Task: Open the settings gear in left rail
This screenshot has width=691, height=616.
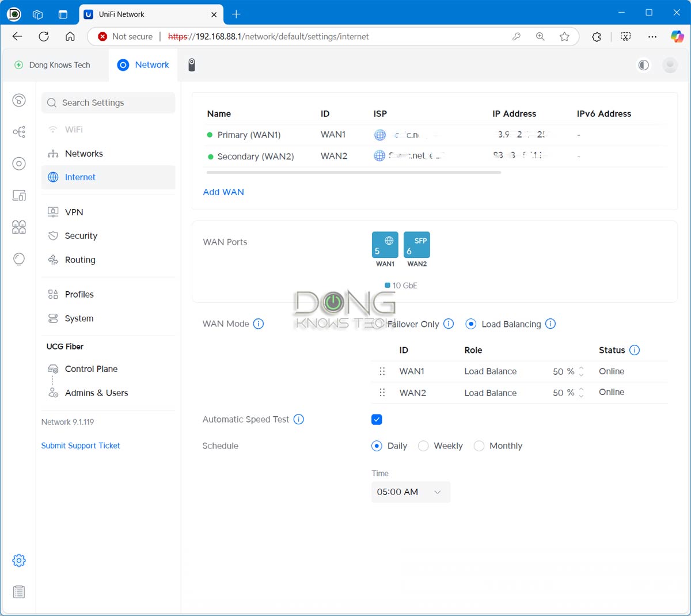Action: (19, 560)
